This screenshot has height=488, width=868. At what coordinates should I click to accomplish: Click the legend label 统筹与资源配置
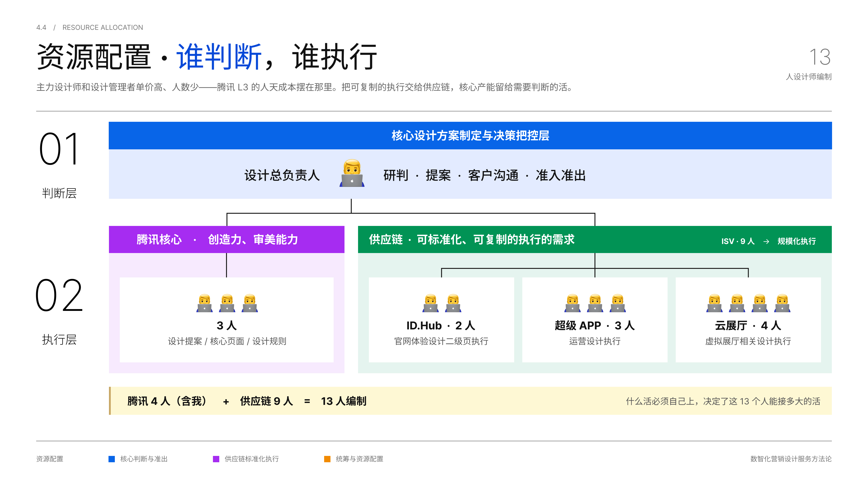point(360,459)
